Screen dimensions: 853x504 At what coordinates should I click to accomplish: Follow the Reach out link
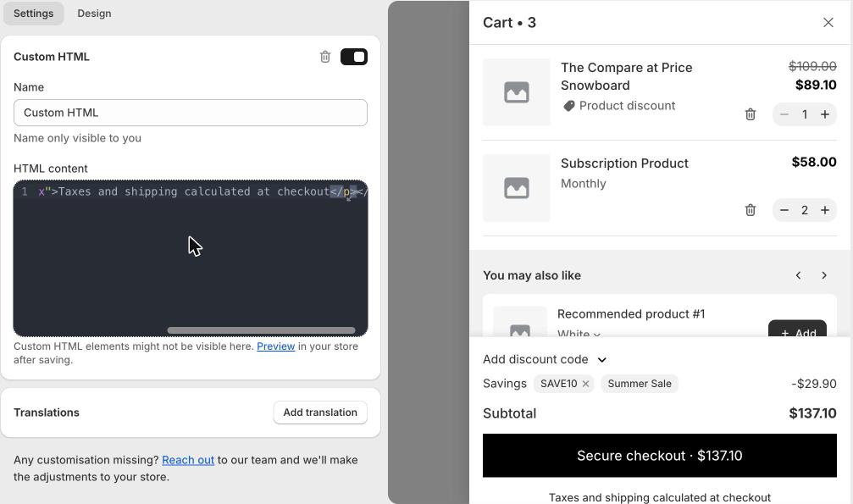[x=188, y=460]
